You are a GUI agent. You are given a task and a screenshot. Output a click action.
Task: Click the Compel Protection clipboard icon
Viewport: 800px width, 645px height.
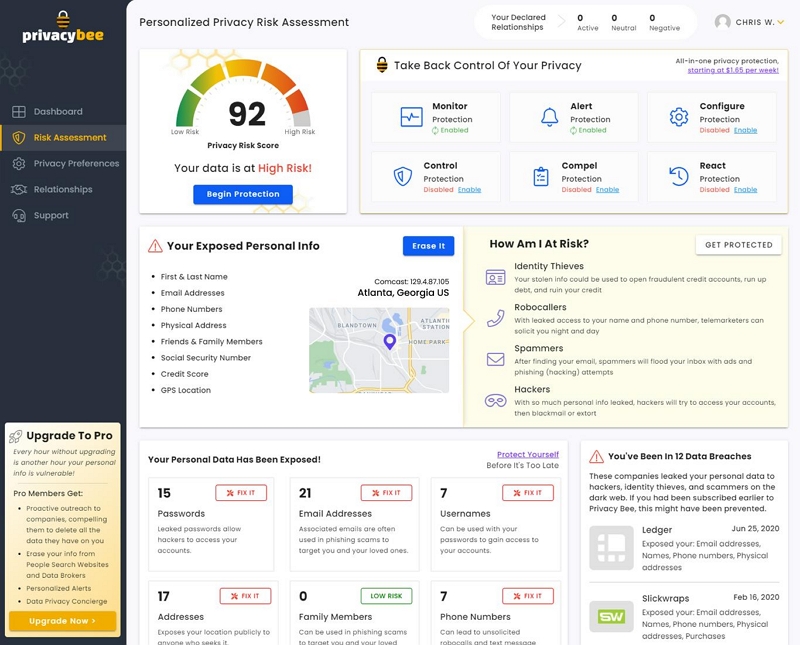click(x=541, y=177)
